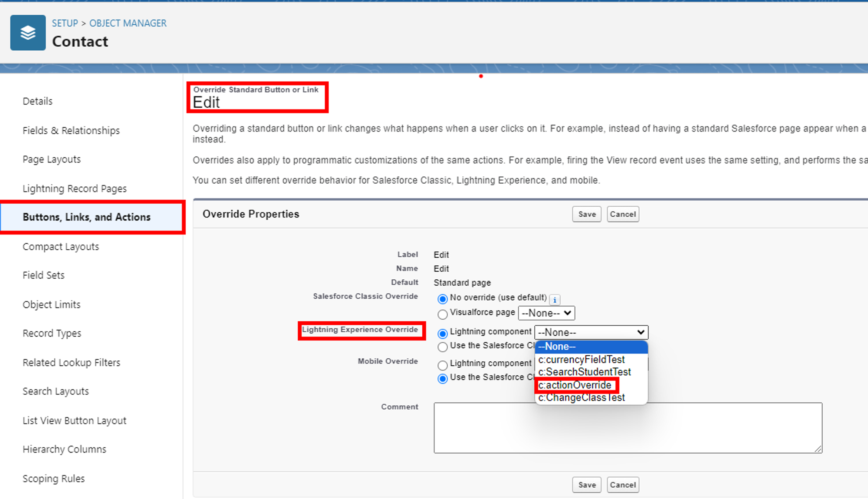The image size is (868, 499).
Task: Choose c:currencyFieldTest from the list
Action: pos(591,360)
